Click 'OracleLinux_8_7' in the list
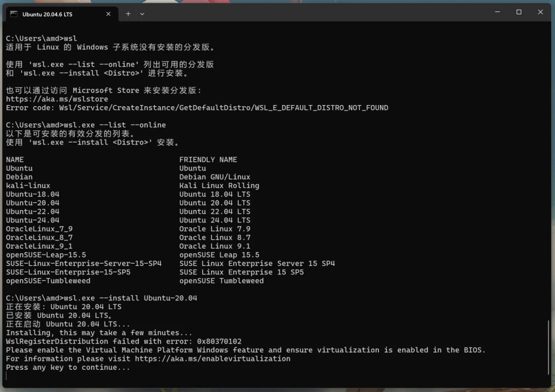The height and width of the screenshot is (392, 555). tap(39, 238)
